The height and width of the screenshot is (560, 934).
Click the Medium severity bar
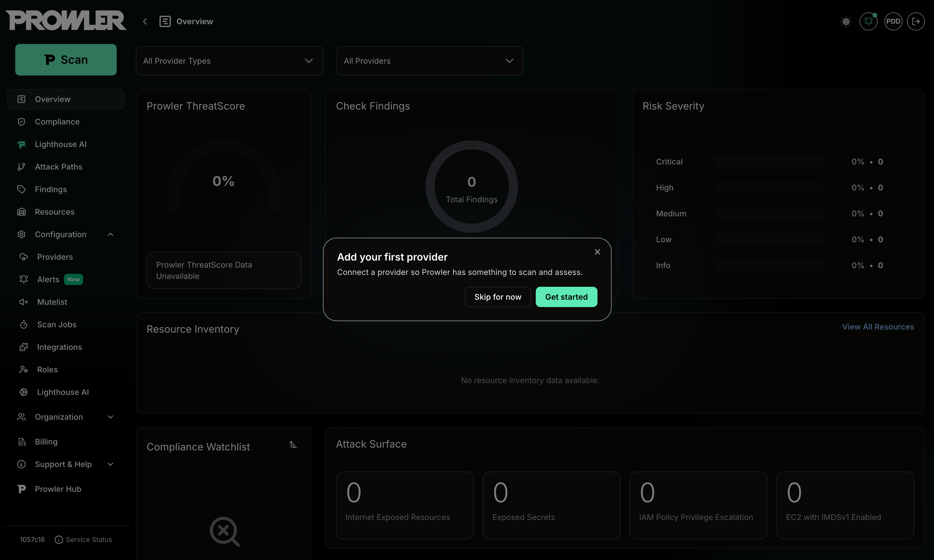point(769,214)
